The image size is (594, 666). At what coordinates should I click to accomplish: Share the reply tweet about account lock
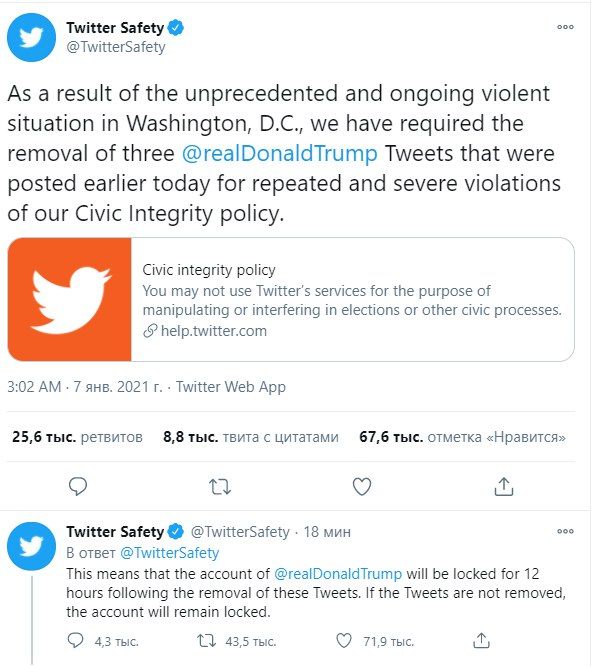[x=481, y=641]
